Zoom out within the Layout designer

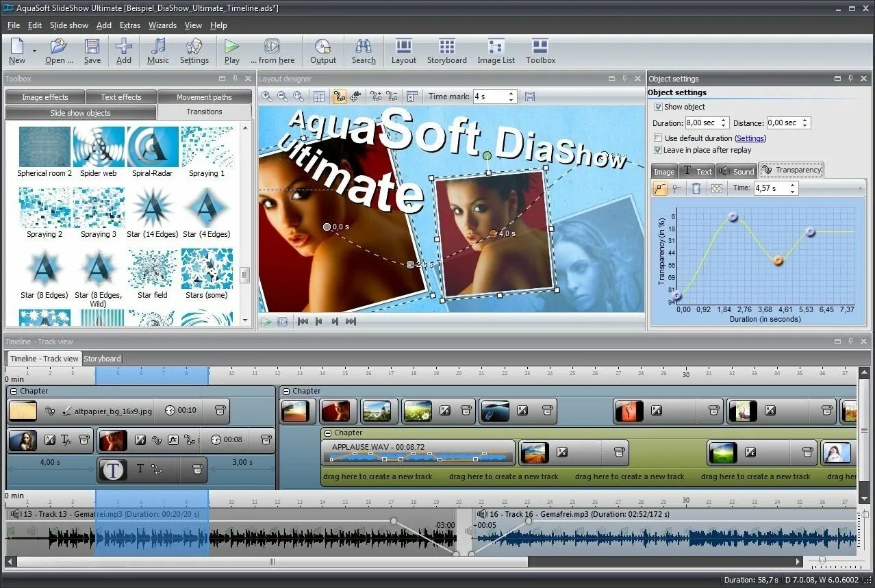click(283, 97)
